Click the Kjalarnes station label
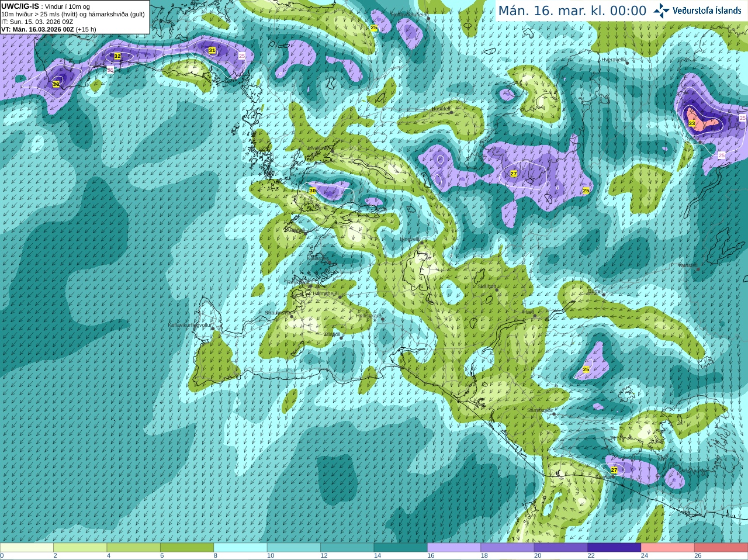Screen dimensions: 748x560 tap(317, 257)
